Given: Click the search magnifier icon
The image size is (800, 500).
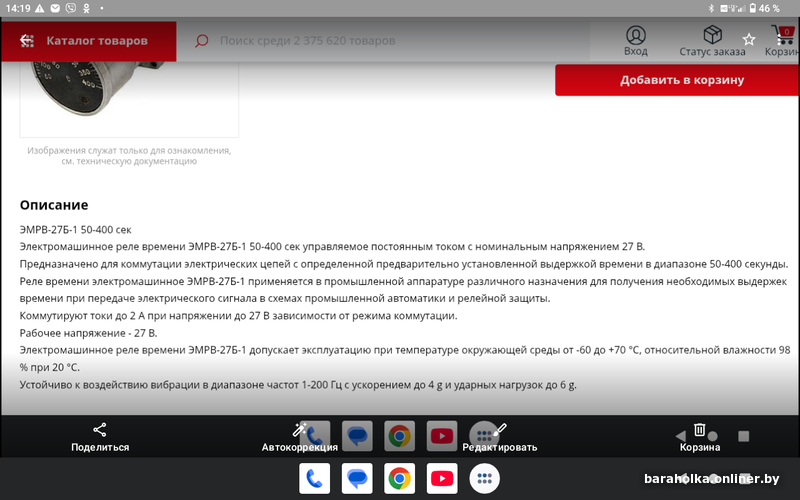Looking at the screenshot, I should click(202, 41).
